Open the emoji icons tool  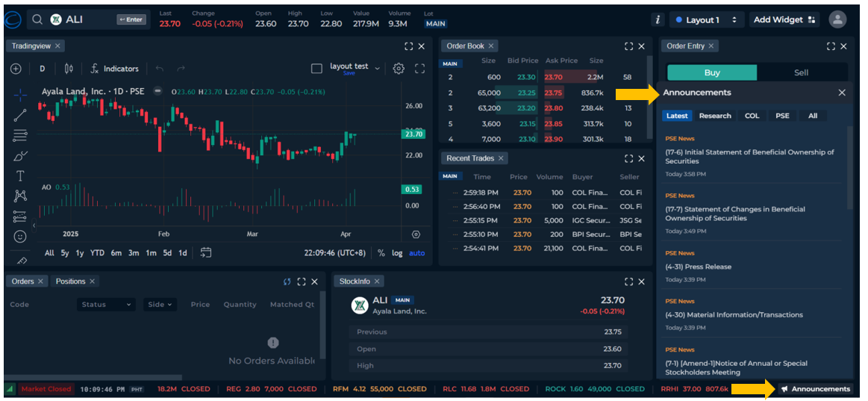tap(20, 237)
